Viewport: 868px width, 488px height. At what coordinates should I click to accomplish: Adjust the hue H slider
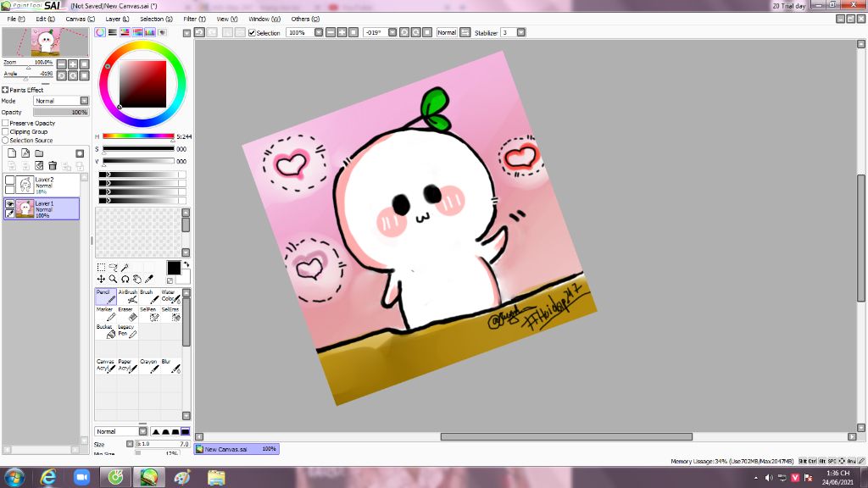[x=138, y=136]
